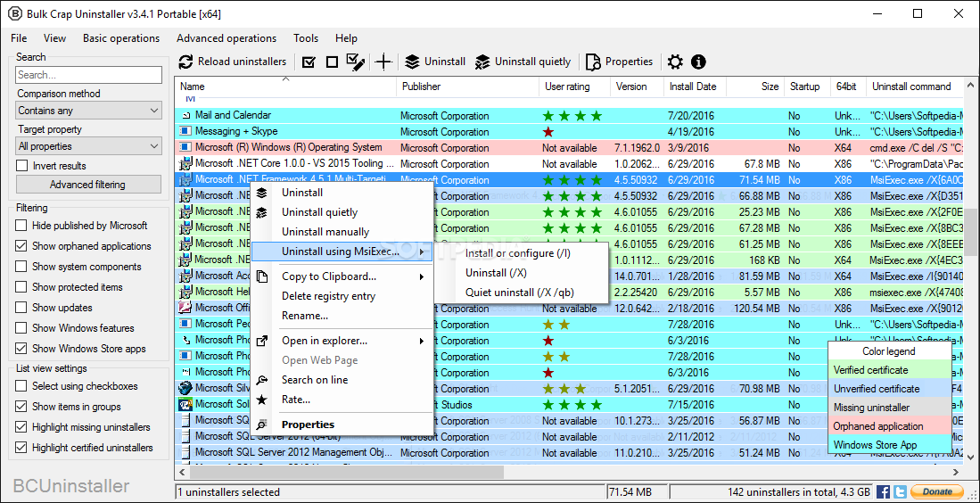This screenshot has height=503, width=980.
Task: Click the Open in explorer icon in context menu
Action: (262, 341)
